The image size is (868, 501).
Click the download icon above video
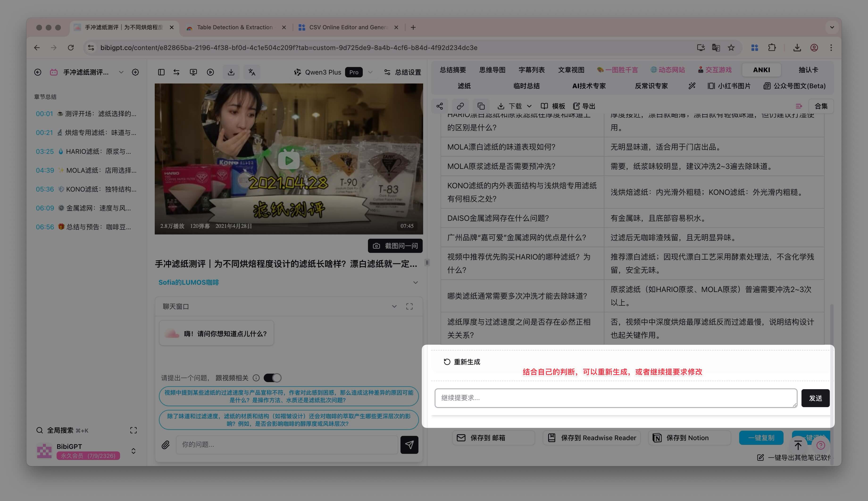coord(231,72)
